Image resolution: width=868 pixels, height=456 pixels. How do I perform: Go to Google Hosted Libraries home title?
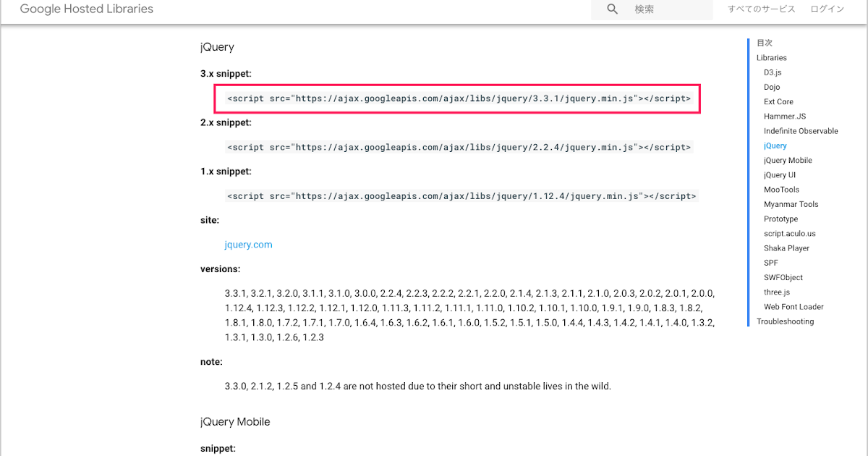pyautogui.click(x=87, y=9)
